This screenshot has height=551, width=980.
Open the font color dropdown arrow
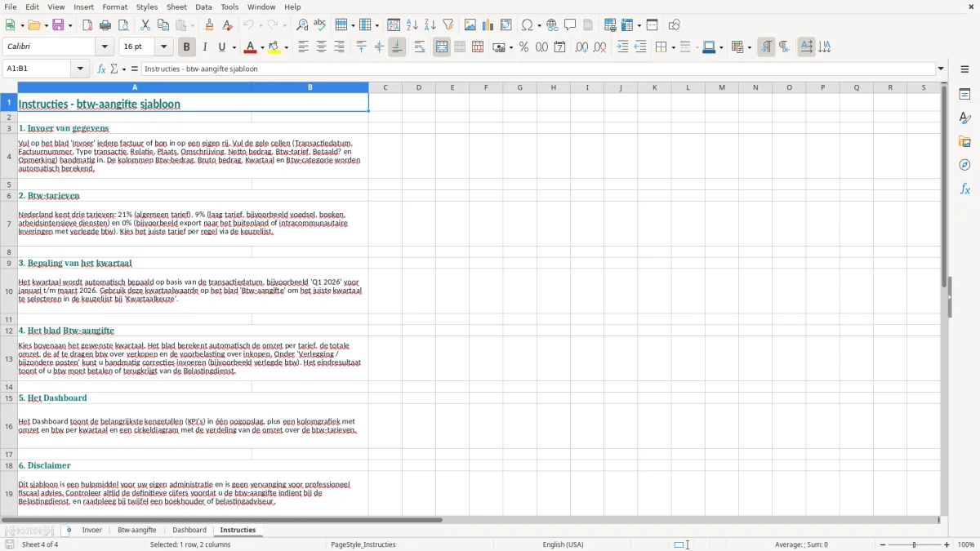[262, 47]
